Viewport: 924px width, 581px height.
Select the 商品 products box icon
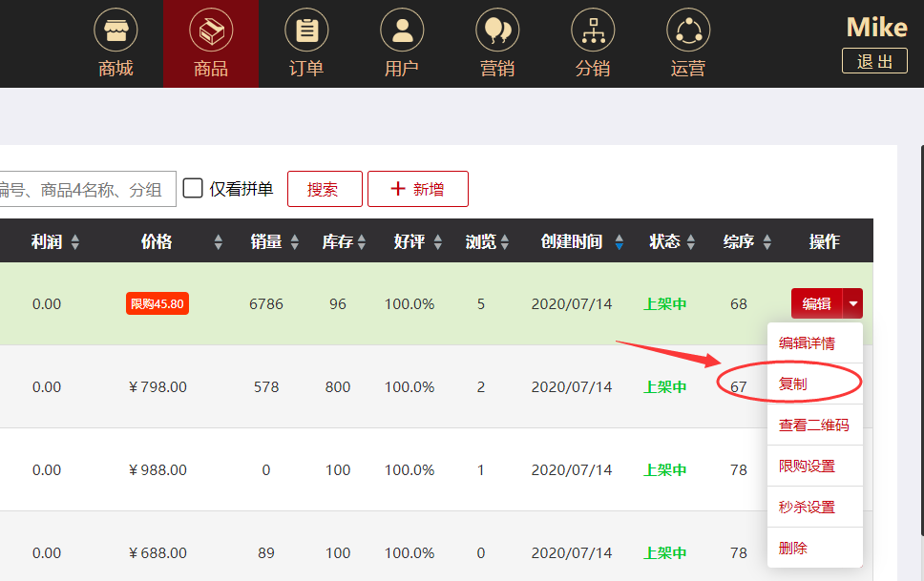click(x=211, y=31)
